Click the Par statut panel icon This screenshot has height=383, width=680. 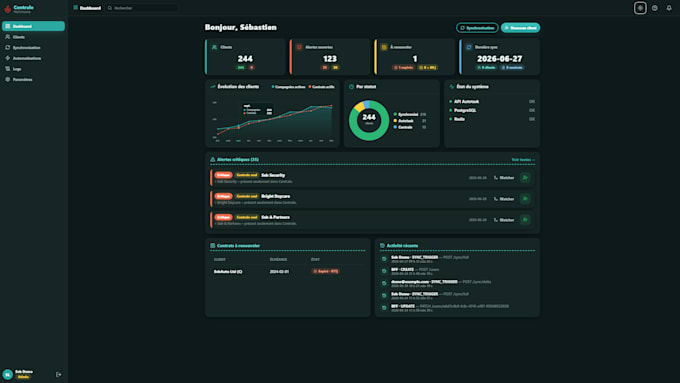coord(351,87)
